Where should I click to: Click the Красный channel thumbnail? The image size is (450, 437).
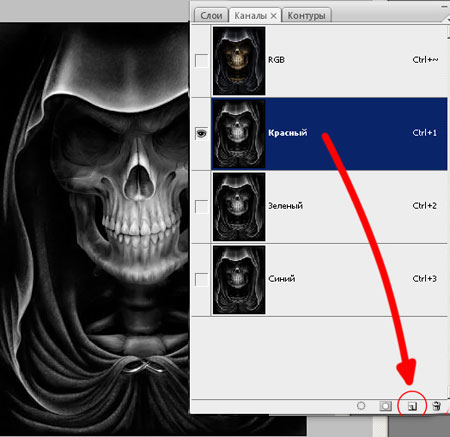click(x=239, y=134)
